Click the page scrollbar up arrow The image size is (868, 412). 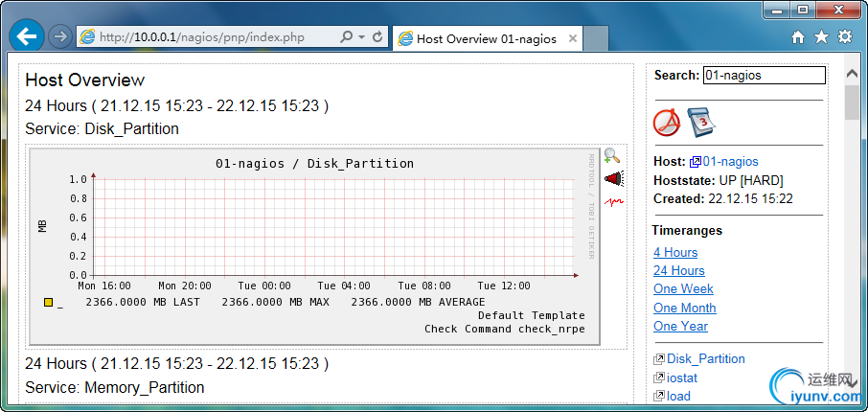point(852,73)
